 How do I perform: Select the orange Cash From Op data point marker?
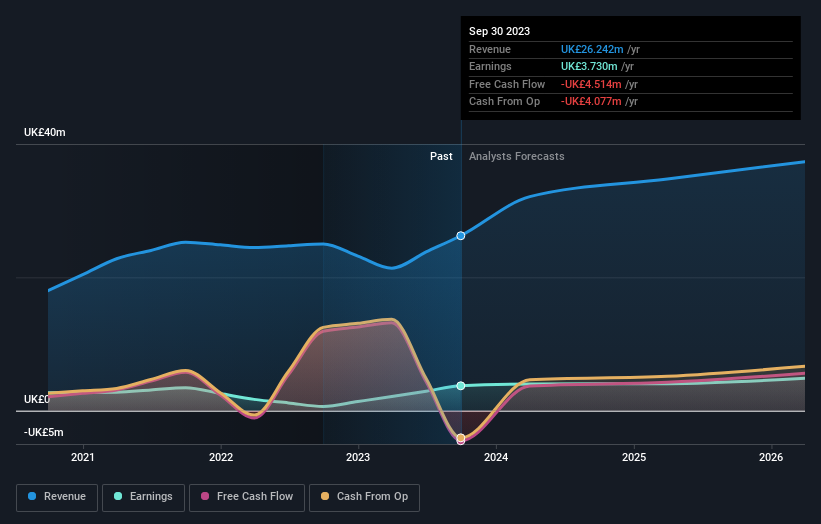461,438
